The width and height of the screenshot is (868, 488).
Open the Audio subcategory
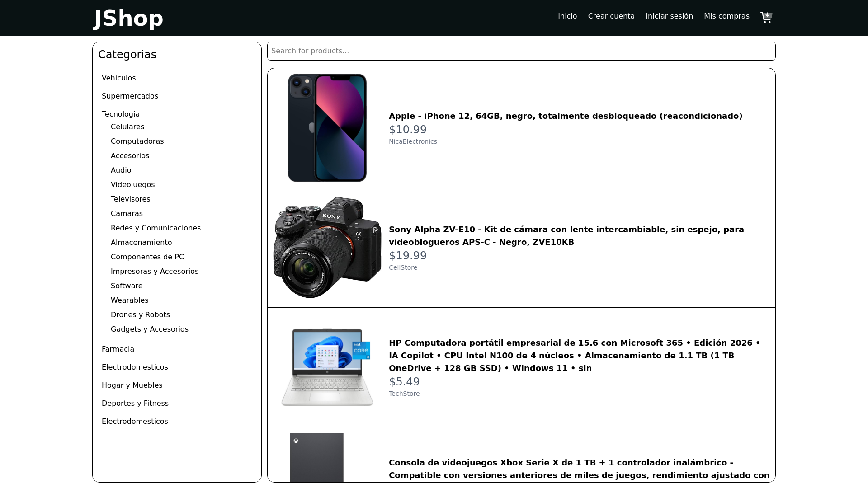pos(121,170)
